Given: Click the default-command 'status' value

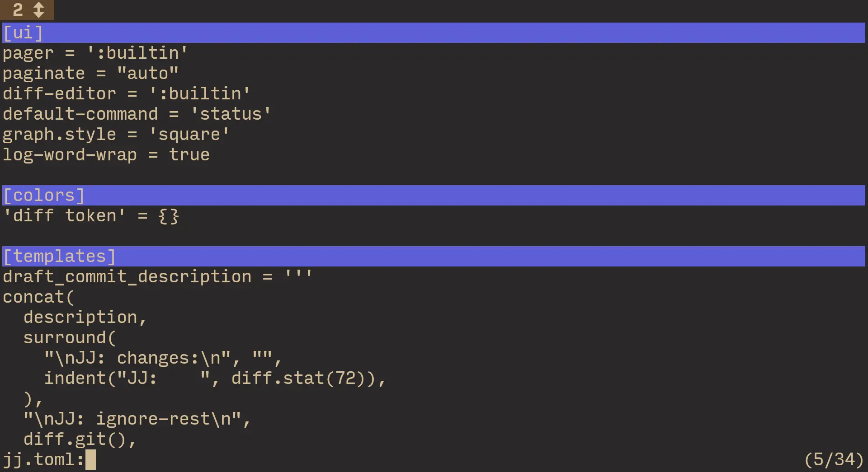Looking at the screenshot, I should [231, 114].
